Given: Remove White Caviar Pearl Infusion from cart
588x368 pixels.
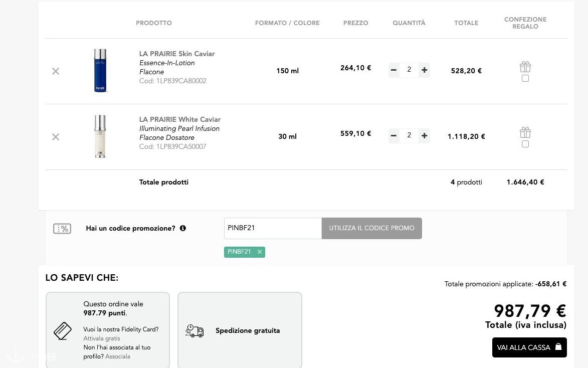Looking at the screenshot, I should coord(56,137).
